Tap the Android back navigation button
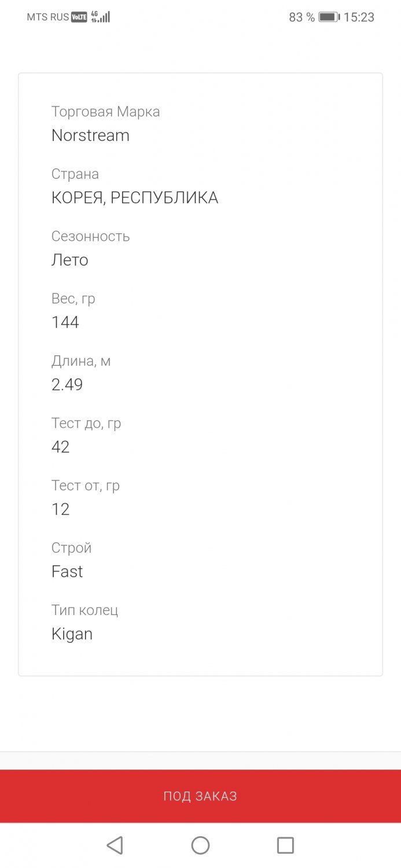Screen dimensions: 401x868 (x=115, y=845)
